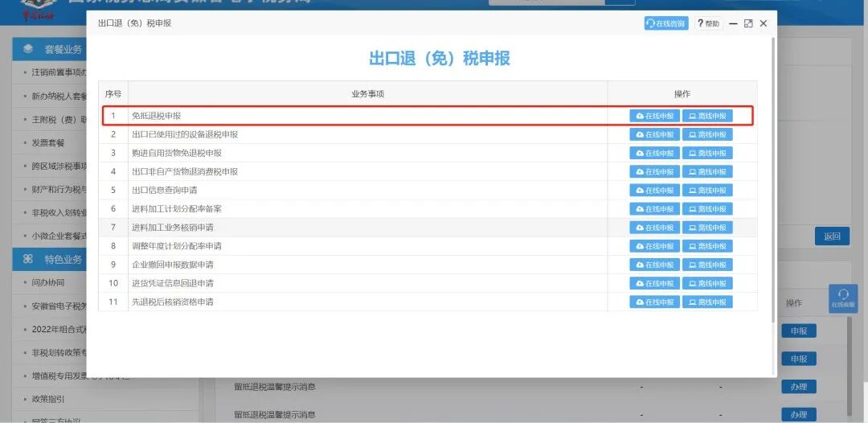Image resolution: width=868 pixels, height=423 pixels.
Task: Open the 帮助 help button
Action: (x=708, y=23)
